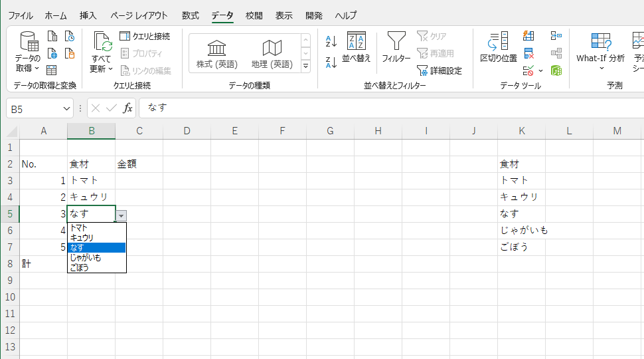Select cell A8 containing 計

coord(44,263)
